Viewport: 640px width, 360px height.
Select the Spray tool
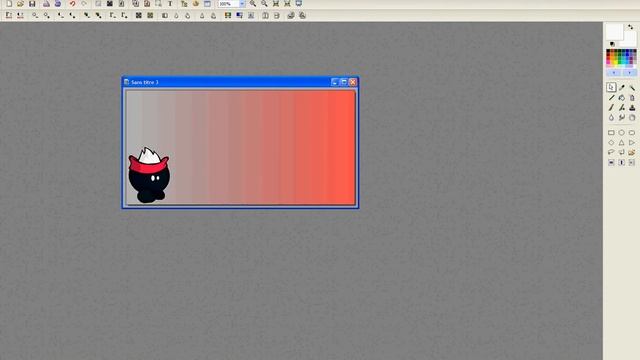[x=632, y=98]
